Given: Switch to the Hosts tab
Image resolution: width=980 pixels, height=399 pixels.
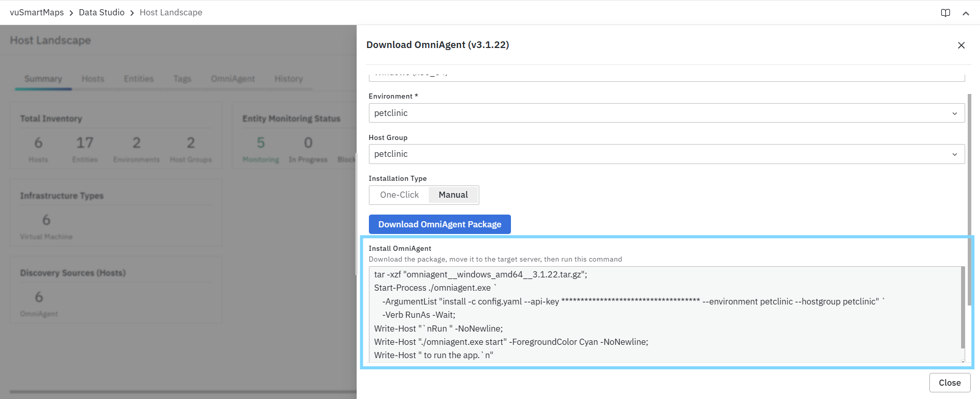Looking at the screenshot, I should [x=93, y=79].
